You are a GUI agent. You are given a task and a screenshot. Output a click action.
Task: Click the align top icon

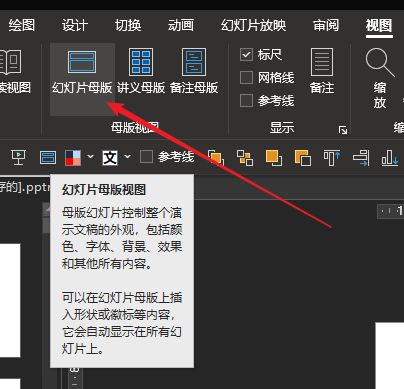coord(332,157)
